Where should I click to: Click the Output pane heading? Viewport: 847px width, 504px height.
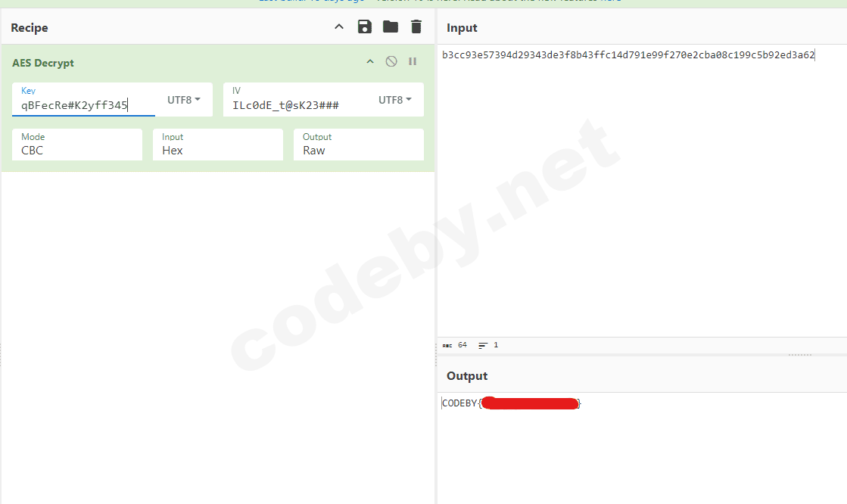(x=467, y=376)
